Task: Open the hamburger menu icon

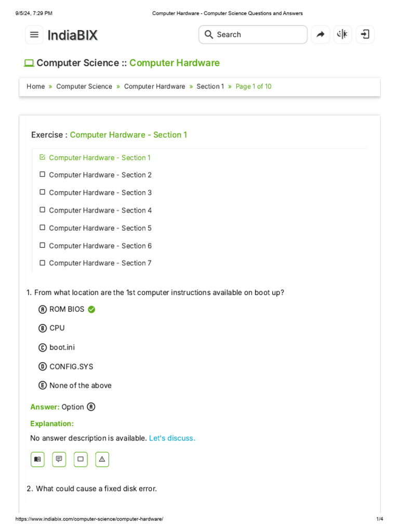Action: tap(34, 35)
